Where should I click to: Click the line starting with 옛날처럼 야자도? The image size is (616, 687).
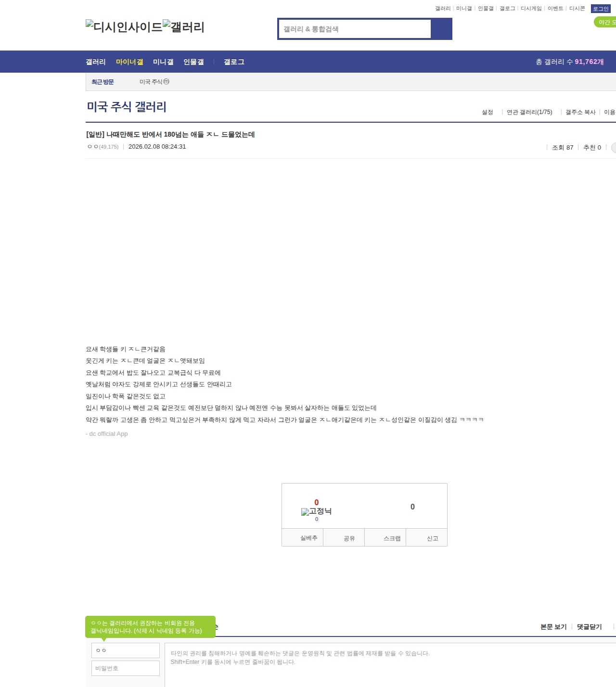coord(159,384)
